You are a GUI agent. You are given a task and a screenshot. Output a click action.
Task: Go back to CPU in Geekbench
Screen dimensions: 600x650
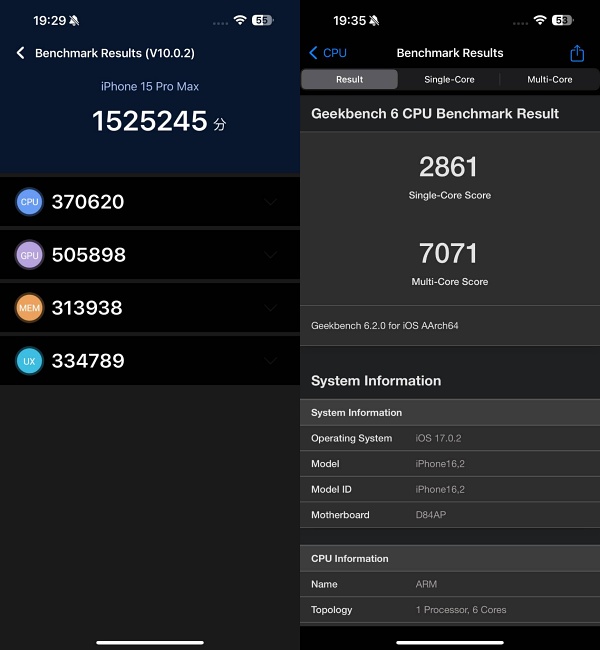coord(328,53)
